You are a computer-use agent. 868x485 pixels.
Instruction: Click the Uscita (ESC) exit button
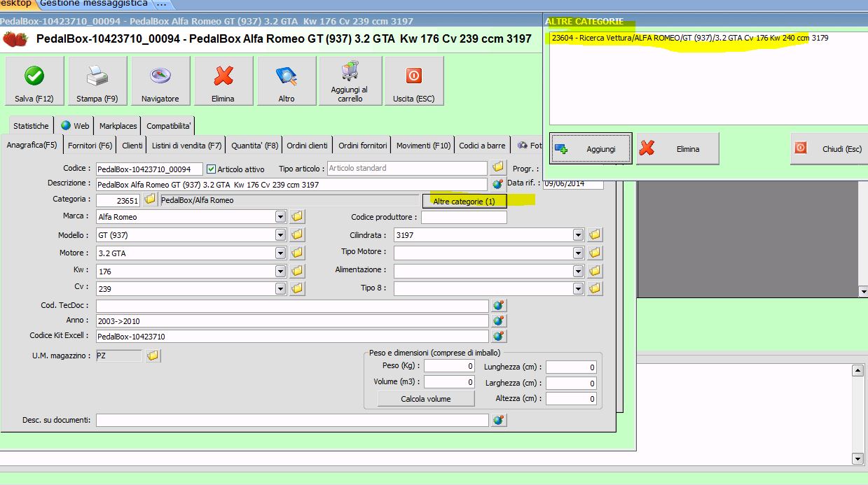coord(413,80)
